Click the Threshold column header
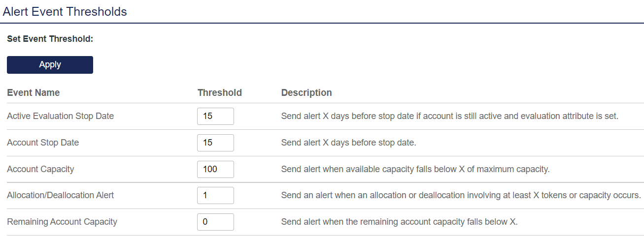 click(x=220, y=92)
